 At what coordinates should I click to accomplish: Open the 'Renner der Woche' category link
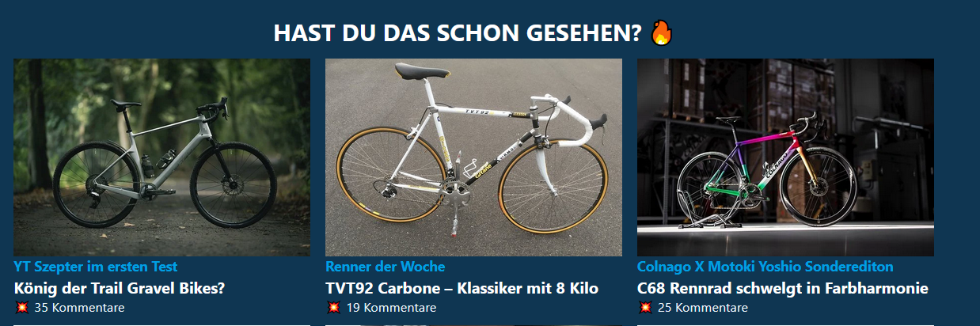386,267
